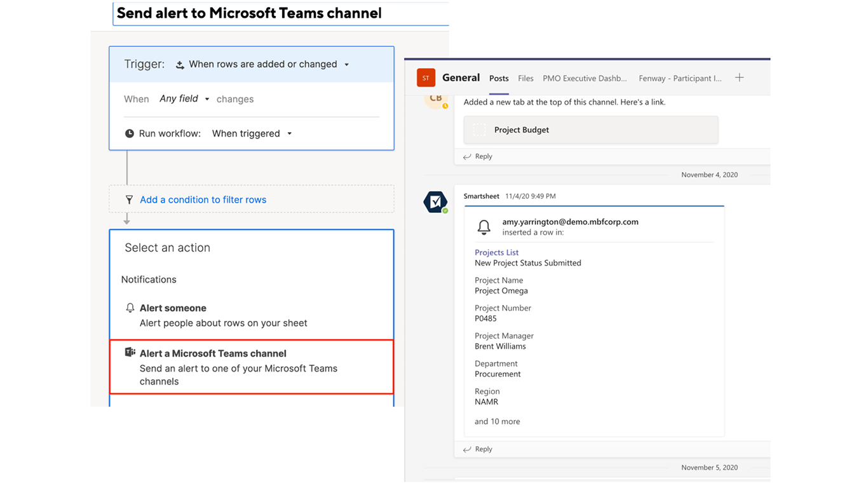
Task: Click the Alert someone bell icon
Action: (130, 308)
